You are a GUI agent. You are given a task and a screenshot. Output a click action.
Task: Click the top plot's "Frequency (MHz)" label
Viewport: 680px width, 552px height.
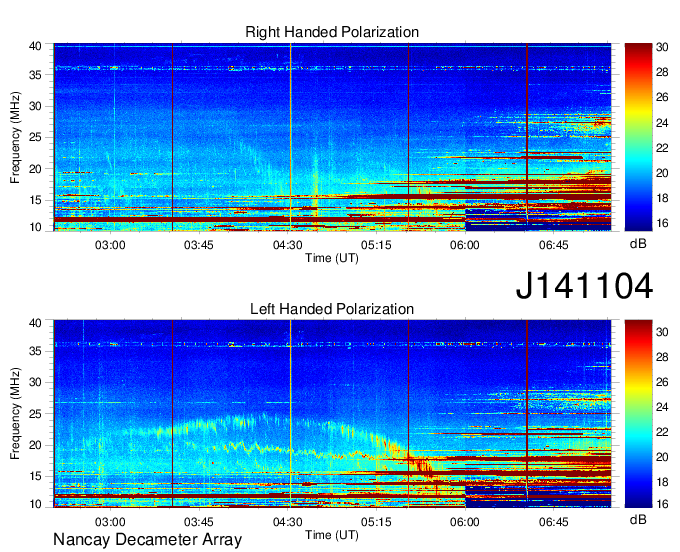15,137
